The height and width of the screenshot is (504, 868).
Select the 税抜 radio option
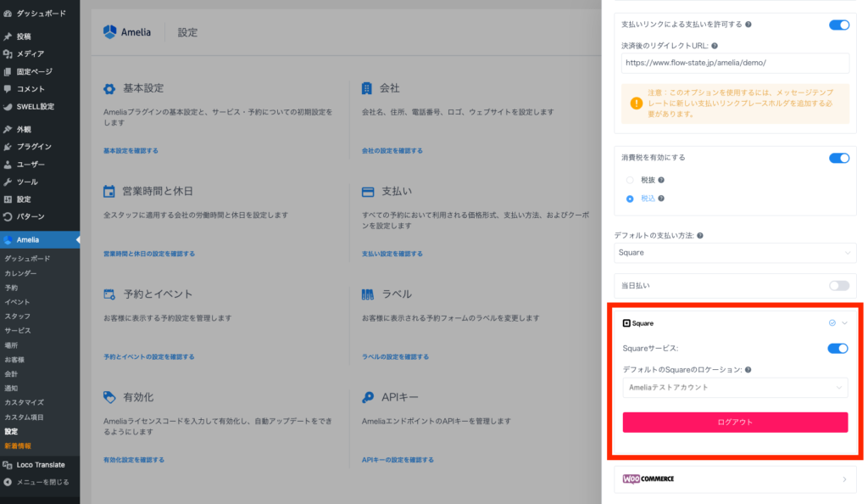click(x=629, y=180)
